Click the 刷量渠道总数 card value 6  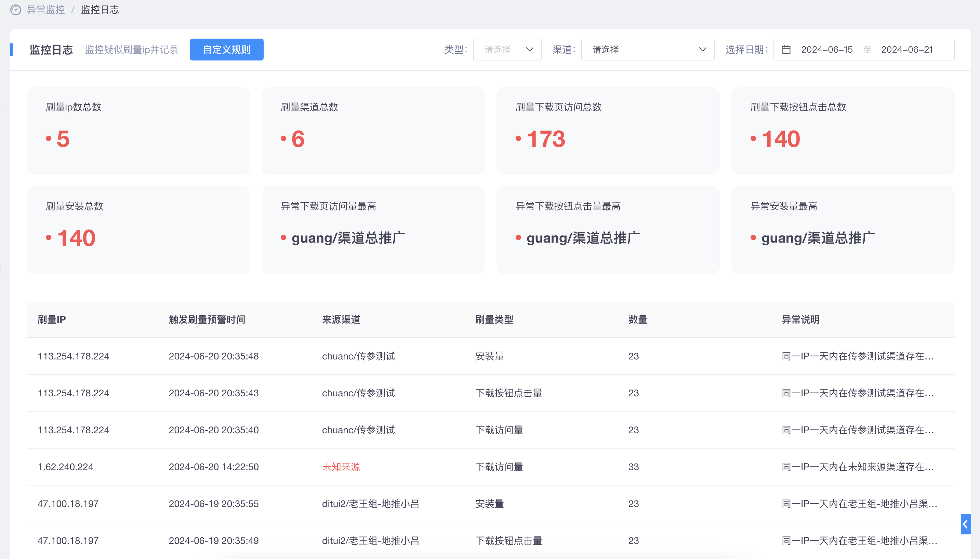coord(298,139)
